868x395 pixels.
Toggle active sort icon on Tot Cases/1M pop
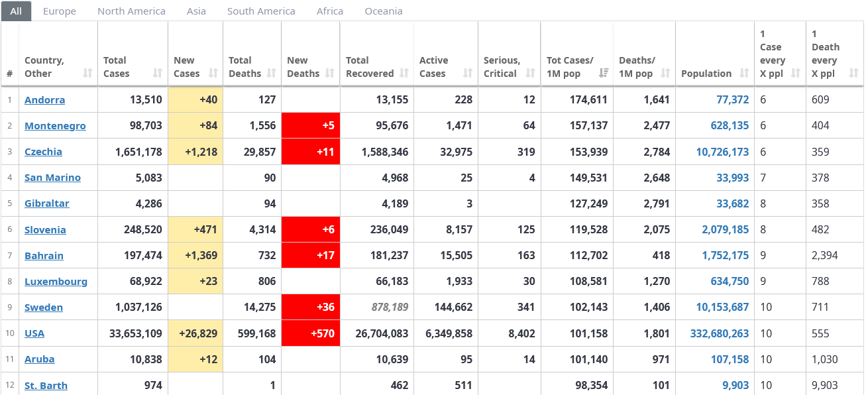point(603,73)
